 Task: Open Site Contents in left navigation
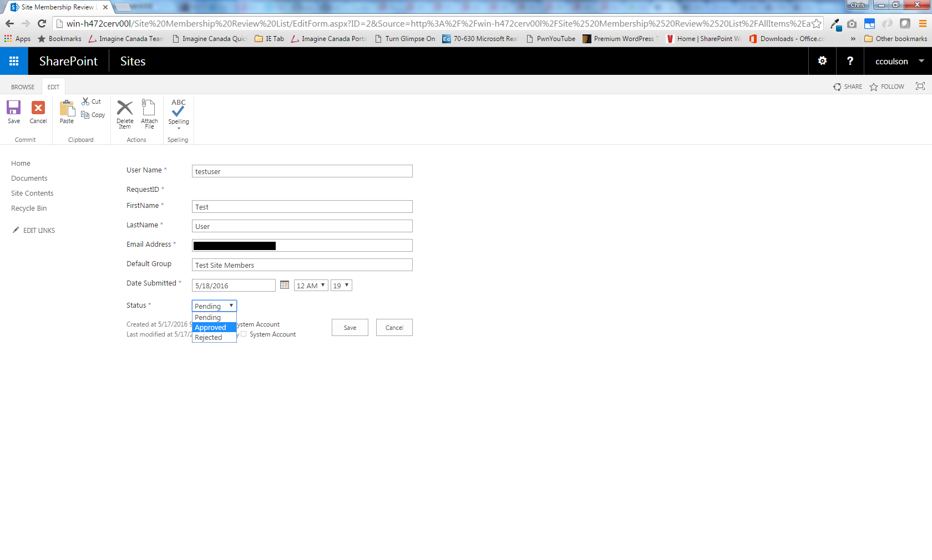pos(32,194)
